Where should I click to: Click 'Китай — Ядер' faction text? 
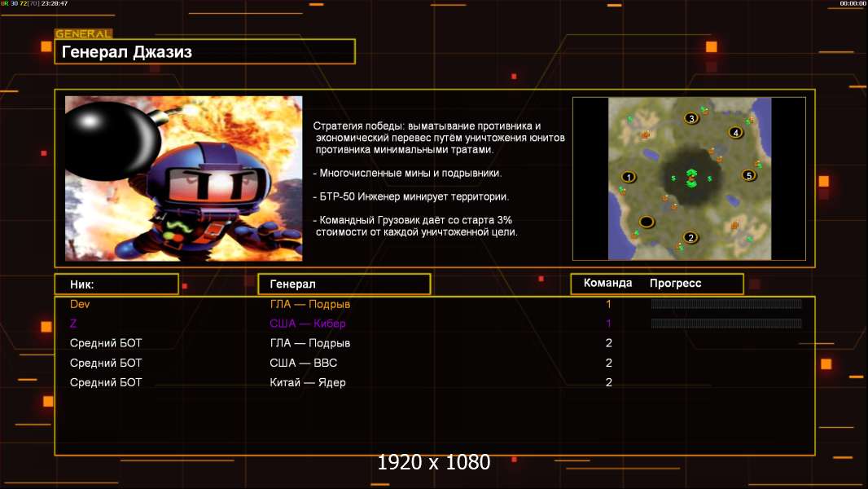308,383
